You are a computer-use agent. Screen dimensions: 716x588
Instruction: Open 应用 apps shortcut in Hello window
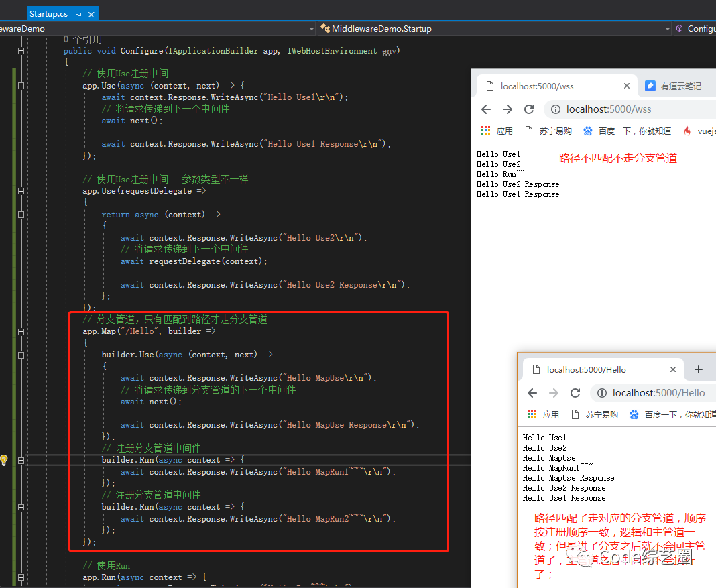pyautogui.click(x=543, y=414)
